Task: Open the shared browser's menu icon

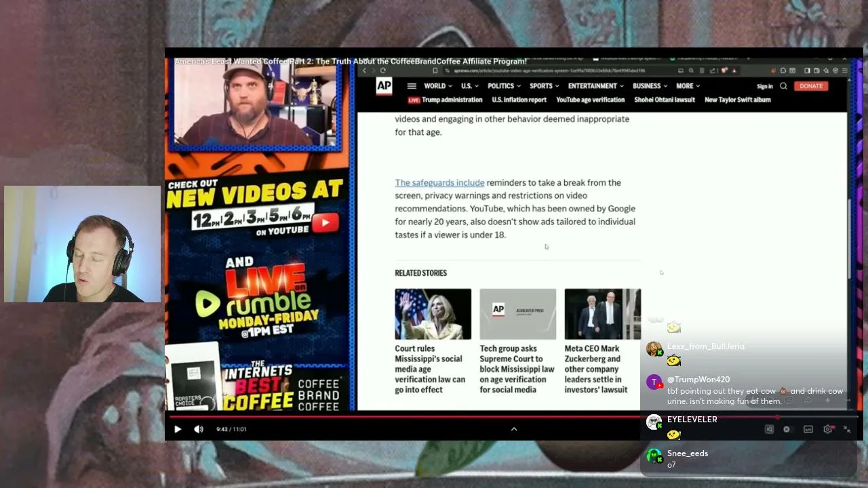Action: click(844, 70)
